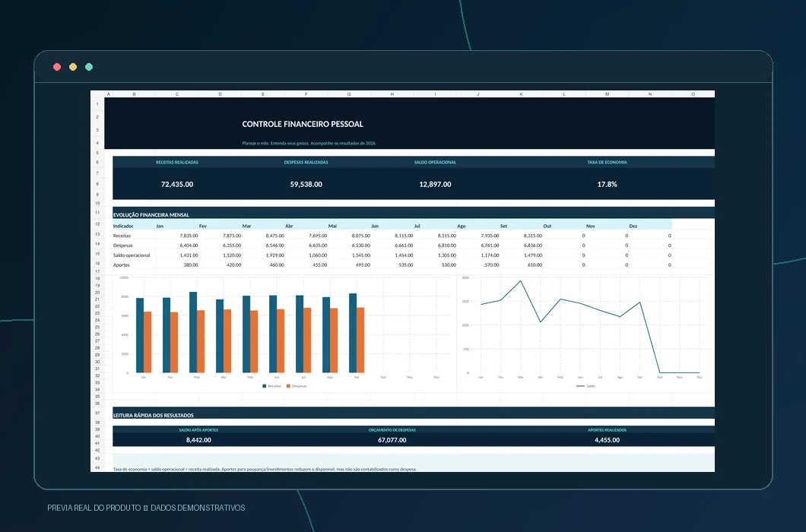This screenshot has width=806, height=532.
Task: Click the Despesas row label in table
Action: tap(123, 245)
